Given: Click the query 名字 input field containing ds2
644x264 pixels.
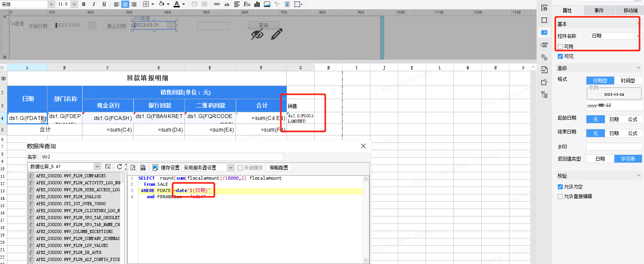Looking at the screenshot, I should click(162, 157).
